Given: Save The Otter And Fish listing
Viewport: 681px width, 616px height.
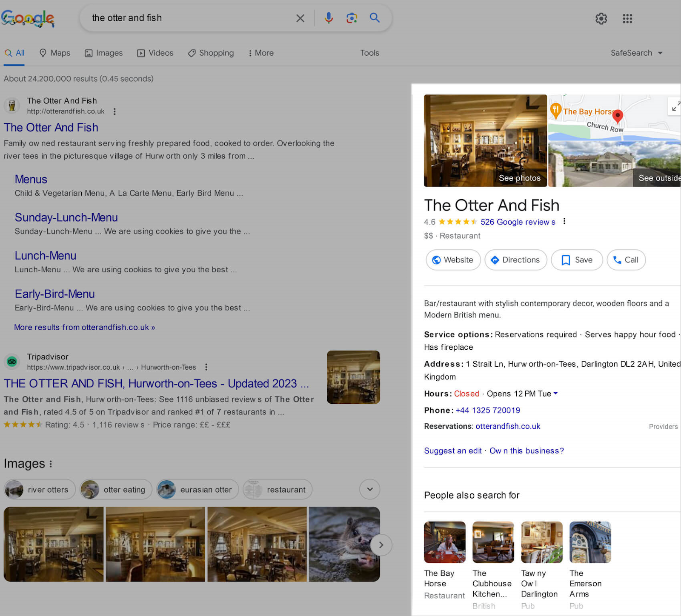Looking at the screenshot, I should (x=577, y=260).
